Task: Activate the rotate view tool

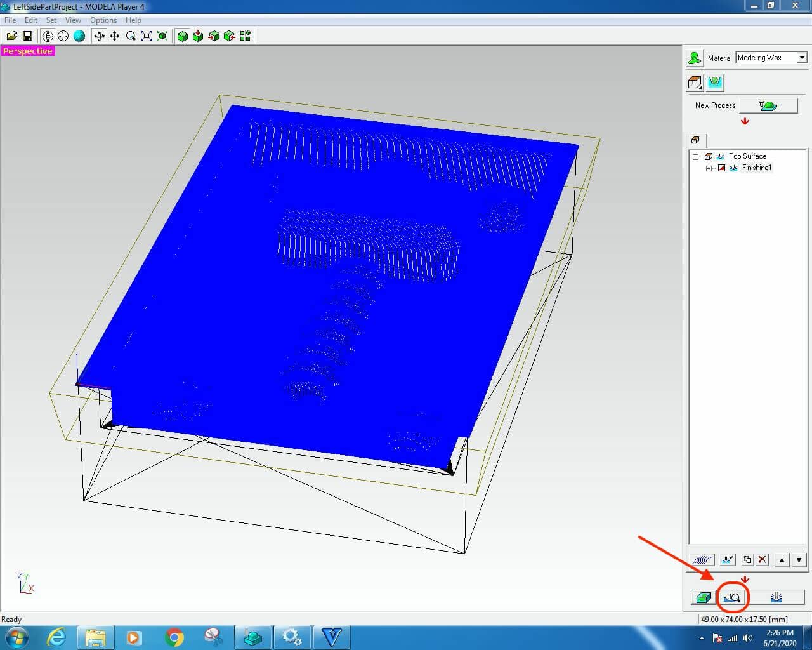Action: (x=100, y=36)
